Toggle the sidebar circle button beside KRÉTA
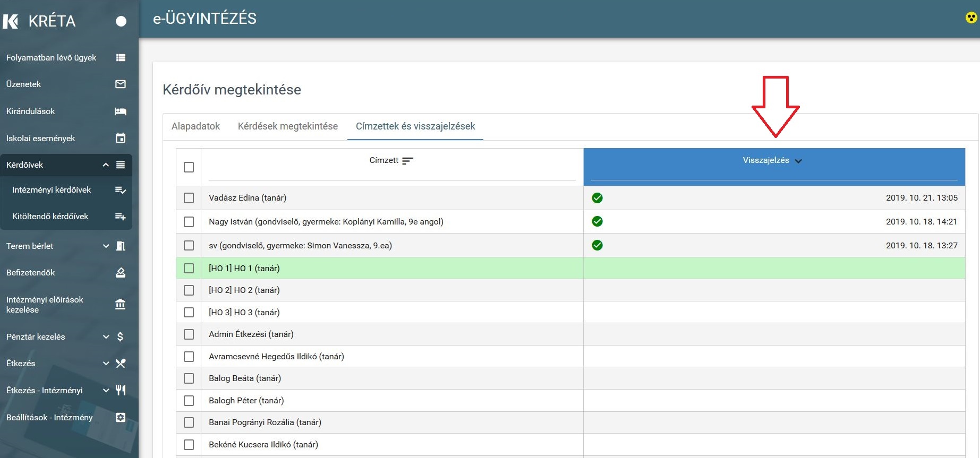The width and height of the screenshot is (980, 458). pyautogui.click(x=121, y=21)
